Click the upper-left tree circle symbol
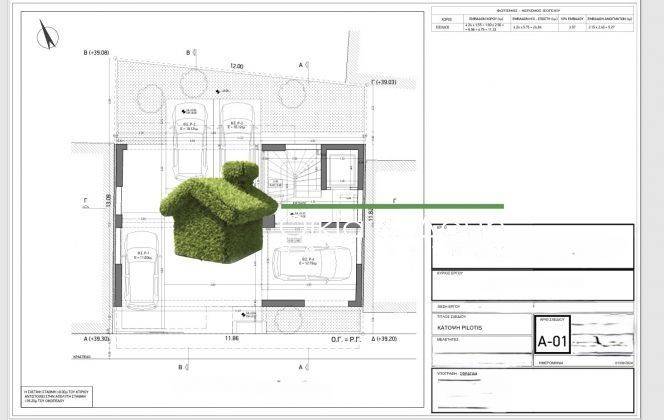The image size is (664, 420). (152, 97)
